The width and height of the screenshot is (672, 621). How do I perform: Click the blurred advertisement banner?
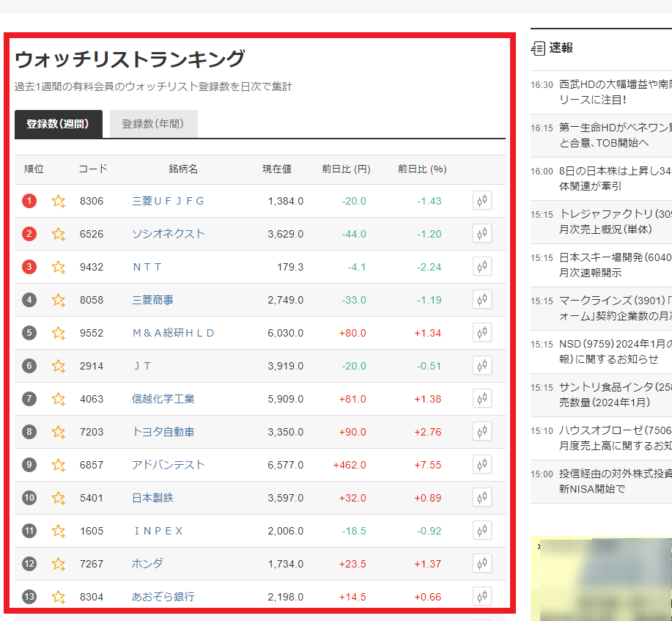point(601,578)
